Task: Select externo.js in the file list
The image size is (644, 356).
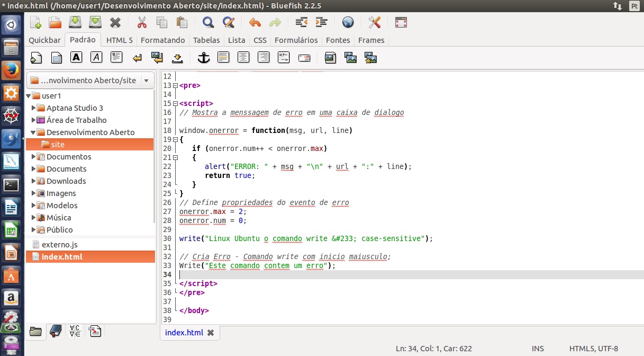Action: pyautogui.click(x=60, y=245)
